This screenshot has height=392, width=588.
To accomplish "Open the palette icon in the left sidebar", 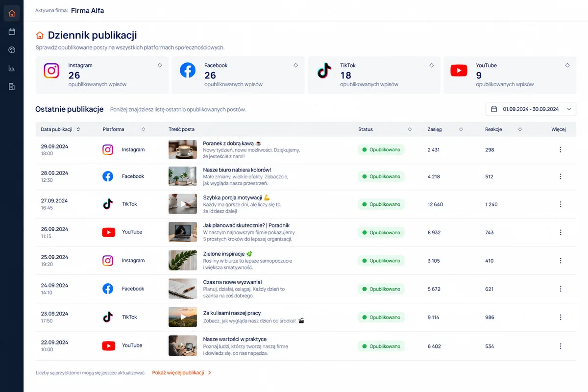I will [12, 50].
